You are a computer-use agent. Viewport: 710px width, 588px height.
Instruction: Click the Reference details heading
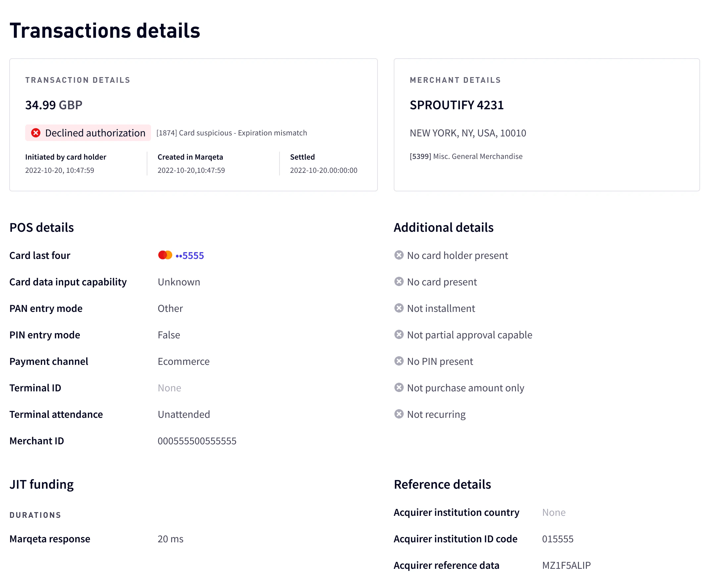442,484
